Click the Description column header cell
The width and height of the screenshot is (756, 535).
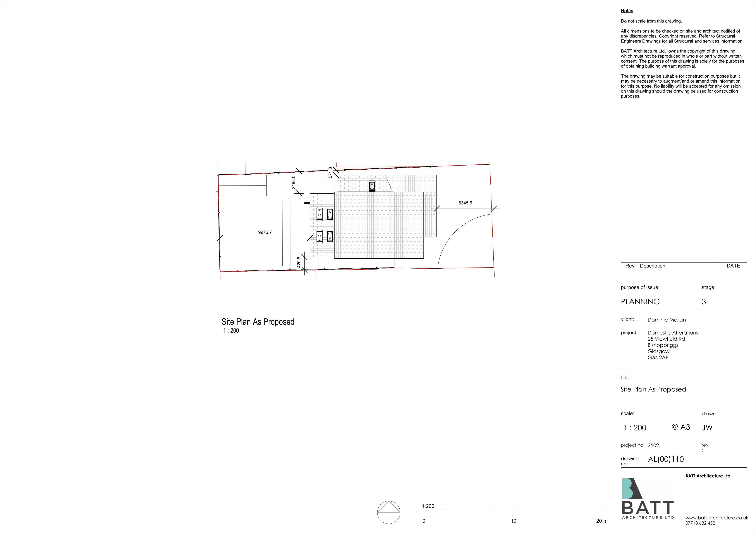(x=679, y=266)
